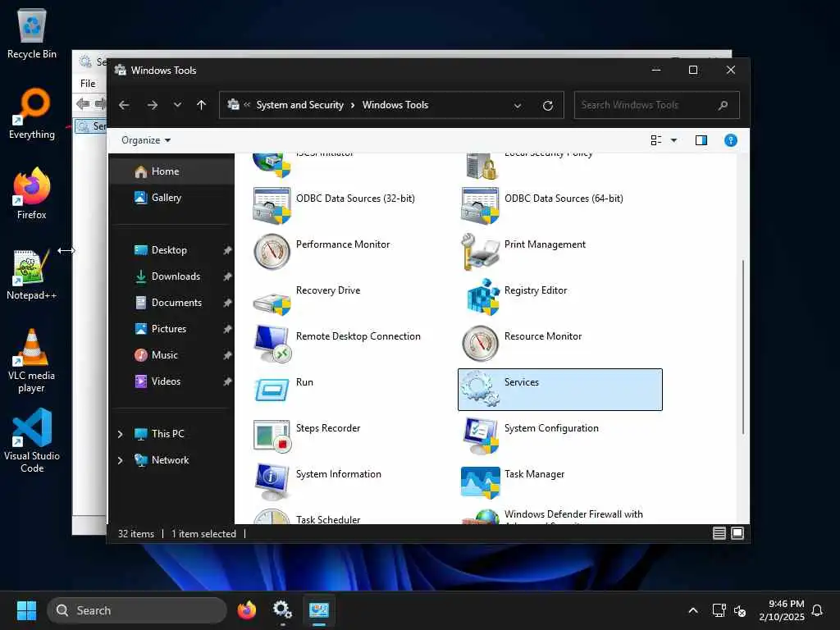Select Windows Defender Firewall icon
Viewport: 840px width, 630px height.
click(480, 517)
